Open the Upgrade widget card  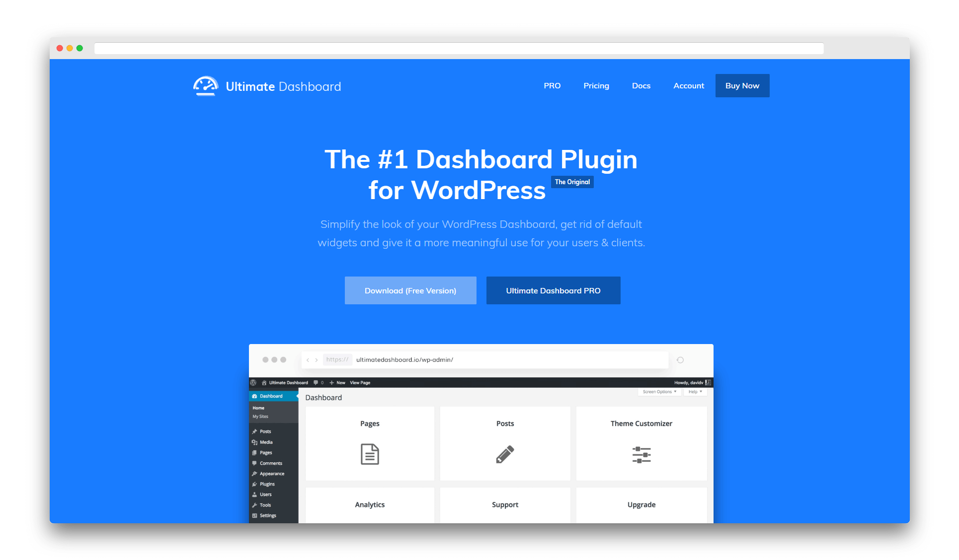pyautogui.click(x=641, y=505)
